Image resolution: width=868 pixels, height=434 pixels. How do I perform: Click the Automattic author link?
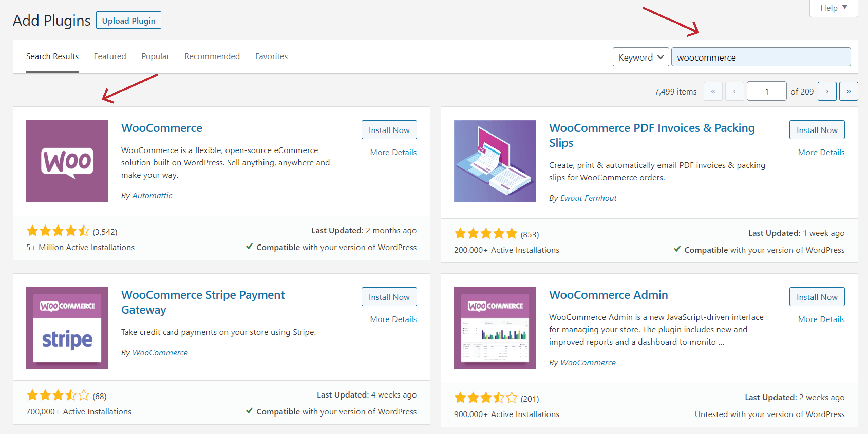click(x=152, y=196)
